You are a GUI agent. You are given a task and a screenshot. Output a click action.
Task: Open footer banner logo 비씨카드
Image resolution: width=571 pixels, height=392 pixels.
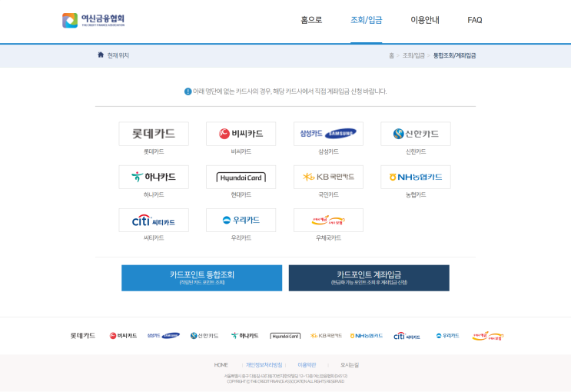[123, 336]
